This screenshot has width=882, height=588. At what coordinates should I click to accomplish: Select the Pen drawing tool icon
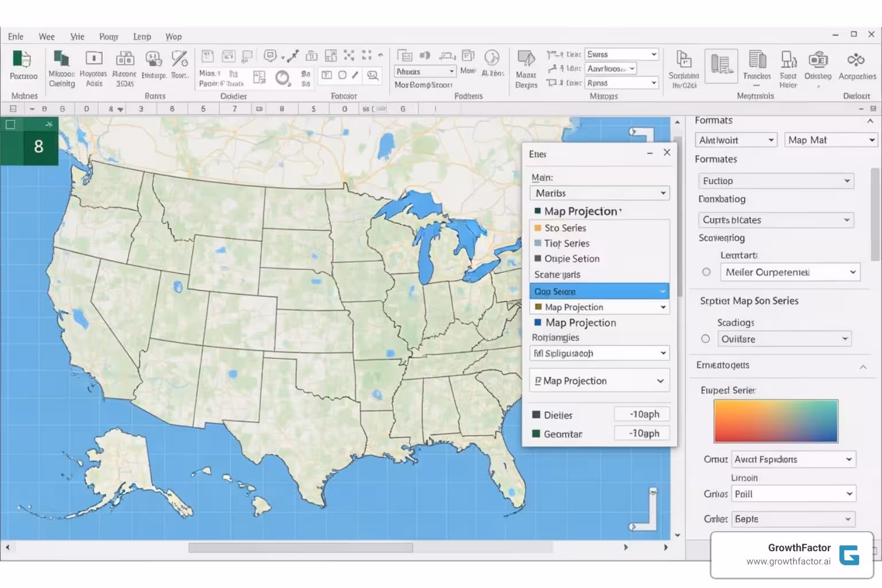coord(356,75)
